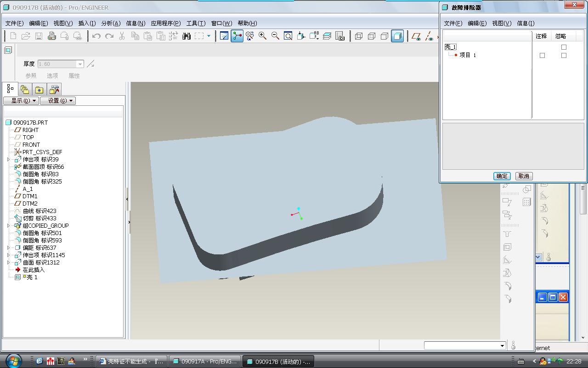Expand the 曲面 标识1312 tree node
The image size is (588, 368).
click(x=8, y=262)
